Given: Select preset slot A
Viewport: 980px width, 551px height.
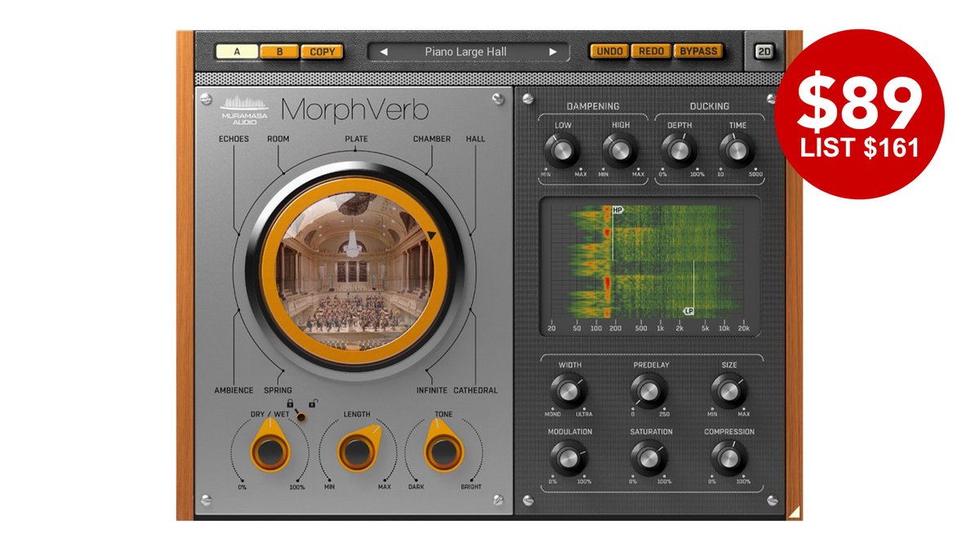Looking at the screenshot, I should 237,51.
